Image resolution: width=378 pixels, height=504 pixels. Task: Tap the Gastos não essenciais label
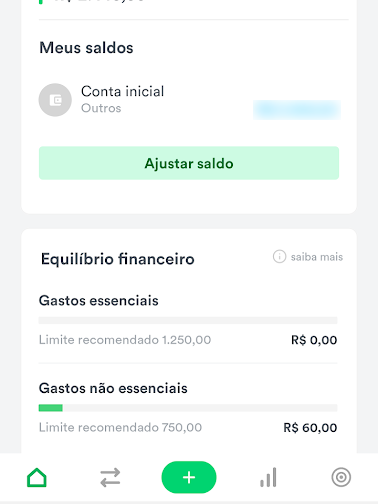click(x=113, y=388)
